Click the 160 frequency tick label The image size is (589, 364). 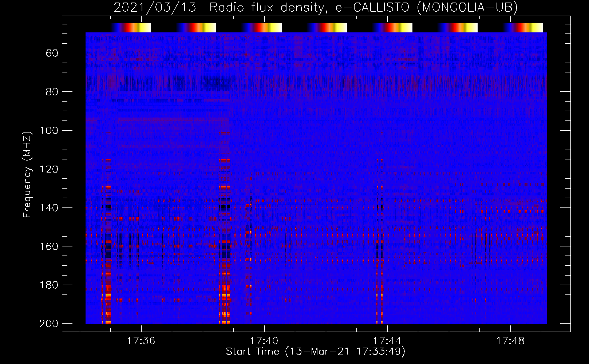49,246
